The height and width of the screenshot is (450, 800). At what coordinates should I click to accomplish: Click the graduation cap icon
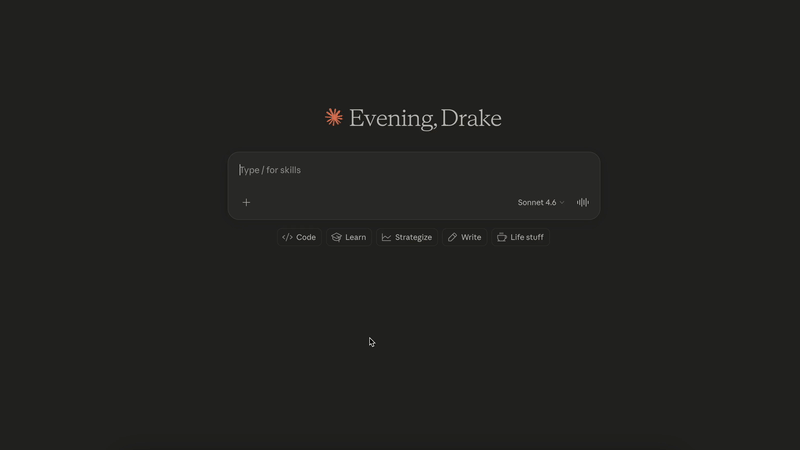pos(337,237)
